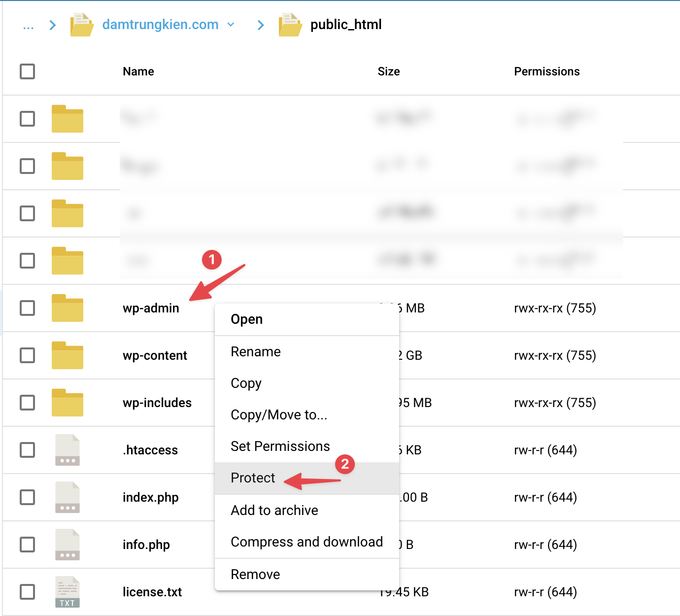The height and width of the screenshot is (616, 680).
Task: Select Copy/Move to... menu entry
Action: [307, 415]
